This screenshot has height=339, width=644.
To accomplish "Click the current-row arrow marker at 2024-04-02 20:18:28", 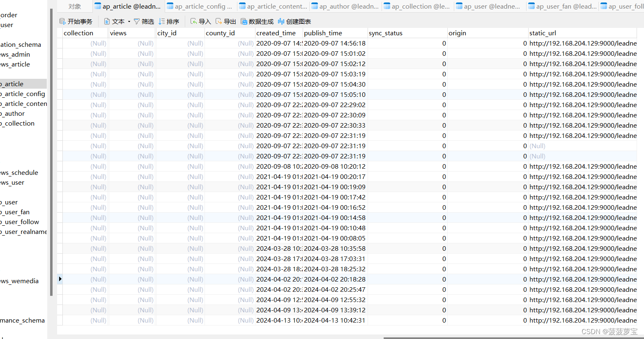I will tap(60, 279).
